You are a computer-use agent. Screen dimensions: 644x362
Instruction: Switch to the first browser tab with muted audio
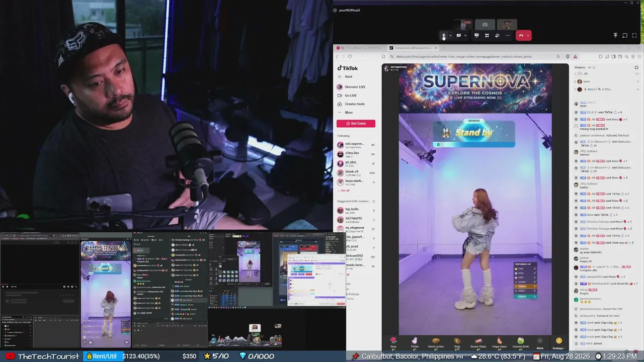(360, 48)
